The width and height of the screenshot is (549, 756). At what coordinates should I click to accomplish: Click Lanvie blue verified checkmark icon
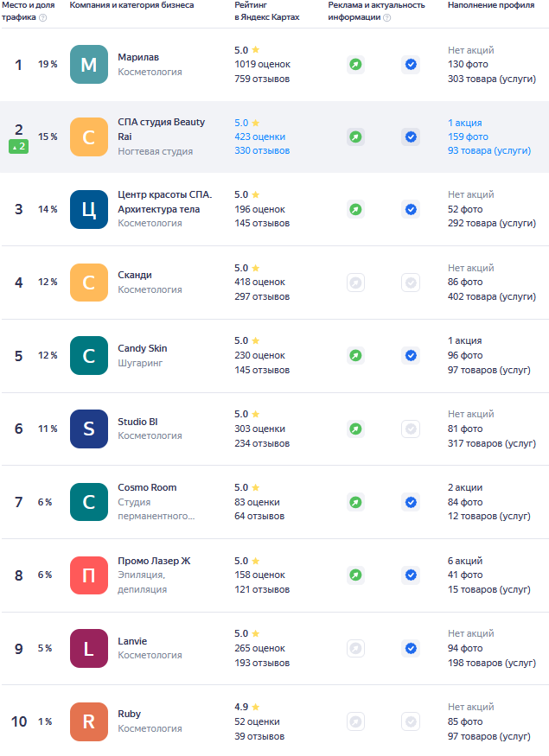[411, 649]
